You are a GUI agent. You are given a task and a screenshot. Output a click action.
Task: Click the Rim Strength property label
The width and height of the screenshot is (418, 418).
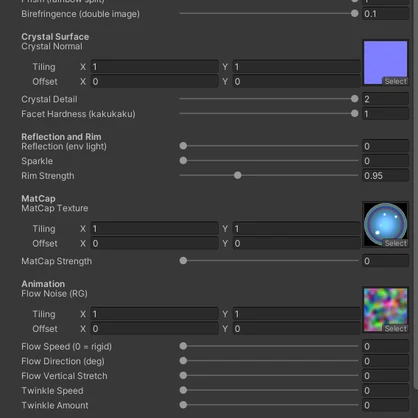tap(48, 176)
